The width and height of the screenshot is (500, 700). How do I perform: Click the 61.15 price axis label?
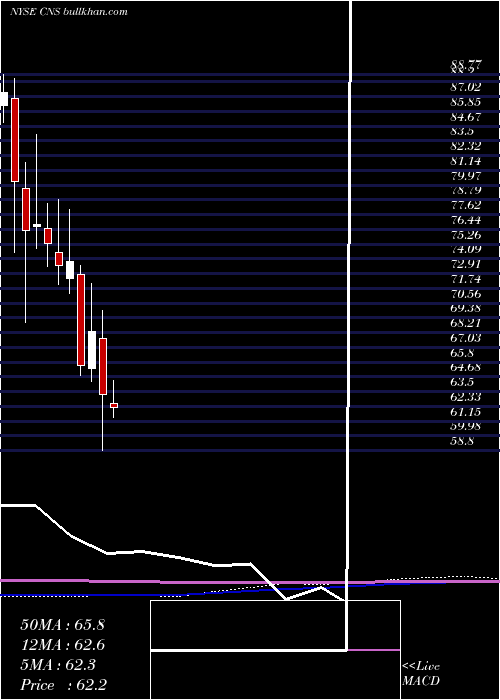click(466, 412)
